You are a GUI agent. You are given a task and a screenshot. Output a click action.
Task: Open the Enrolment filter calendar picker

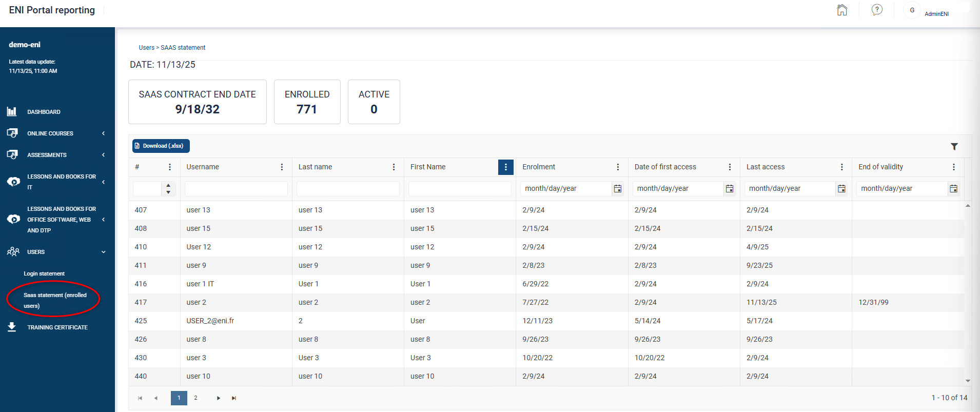point(618,189)
